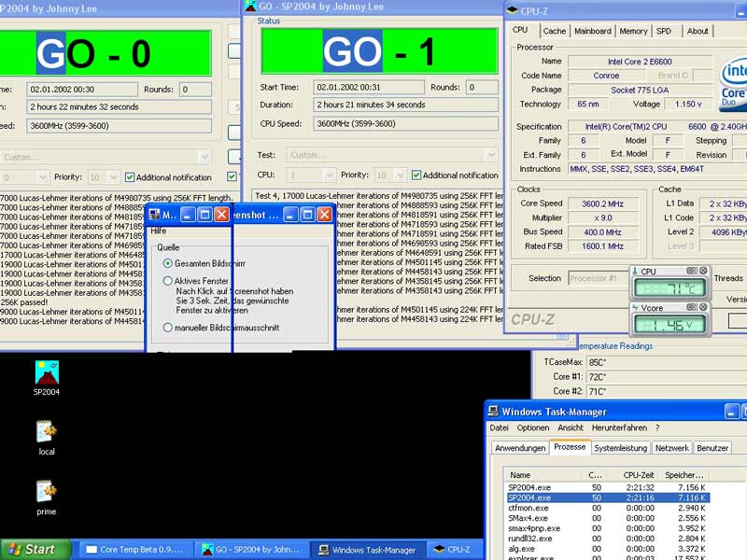Sort processes by the Speicher column header

(x=684, y=475)
